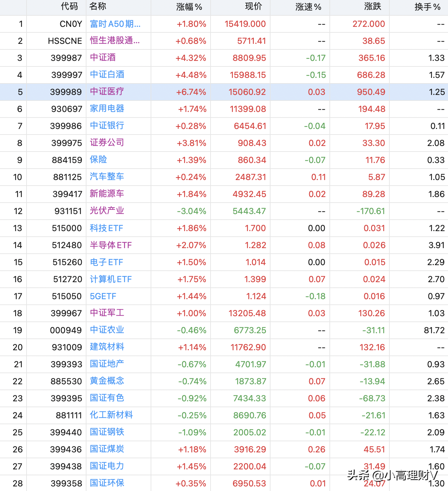Select 国证环保 index name
The image size is (448, 491).
tap(107, 483)
